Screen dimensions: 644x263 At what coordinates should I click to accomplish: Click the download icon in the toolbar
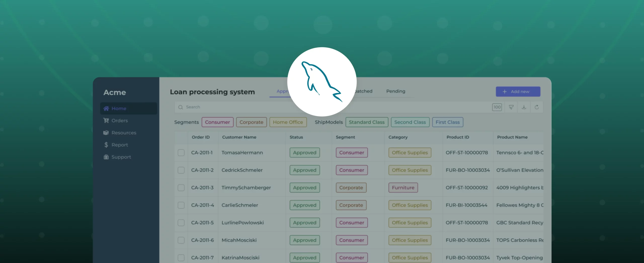tap(524, 107)
